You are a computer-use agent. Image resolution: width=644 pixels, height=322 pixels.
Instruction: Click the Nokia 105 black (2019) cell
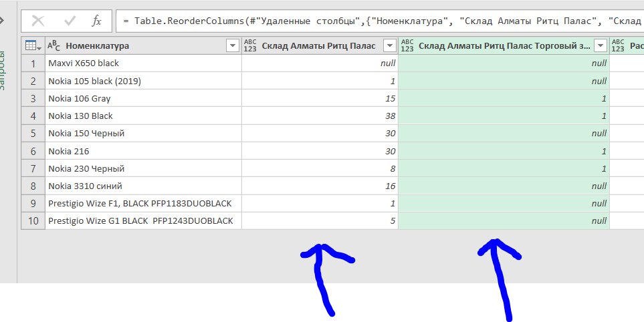click(x=143, y=82)
